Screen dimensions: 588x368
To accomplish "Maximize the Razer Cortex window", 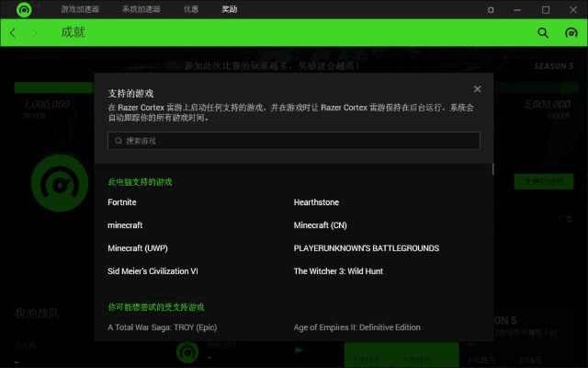I will click(x=546, y=10).
